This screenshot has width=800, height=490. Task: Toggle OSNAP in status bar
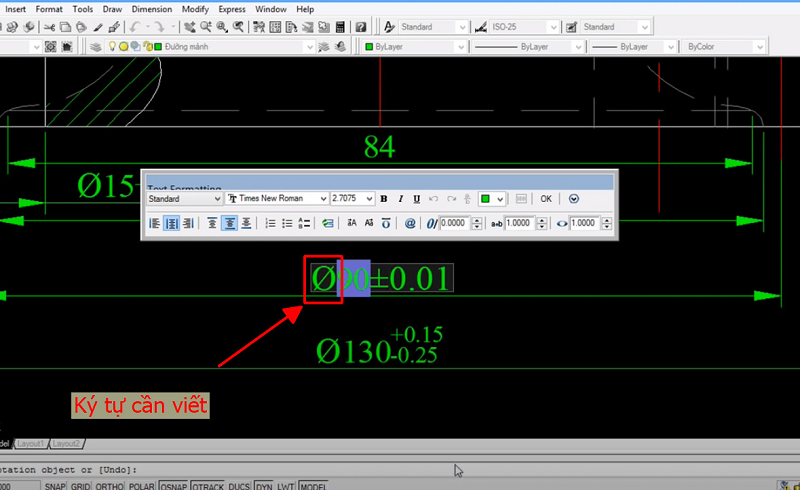pyautogui.click(x=173, y=486)
